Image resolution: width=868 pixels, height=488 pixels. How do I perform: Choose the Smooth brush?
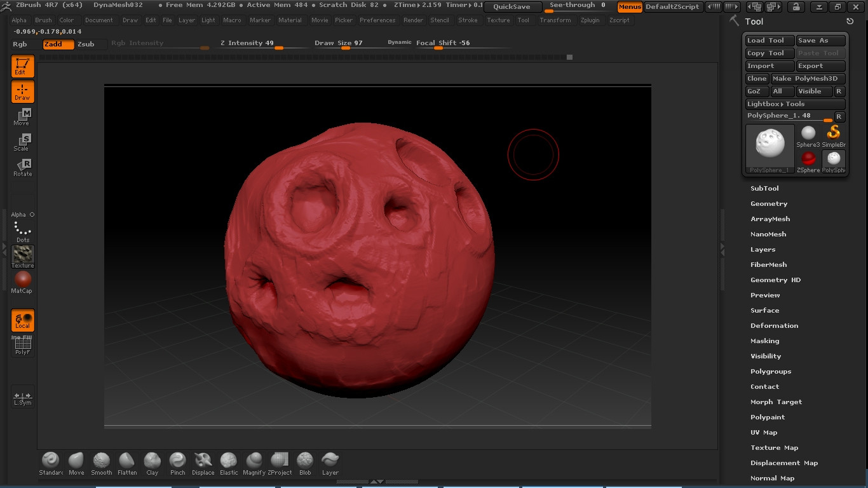pyautogui.click(x=102, y=463)
